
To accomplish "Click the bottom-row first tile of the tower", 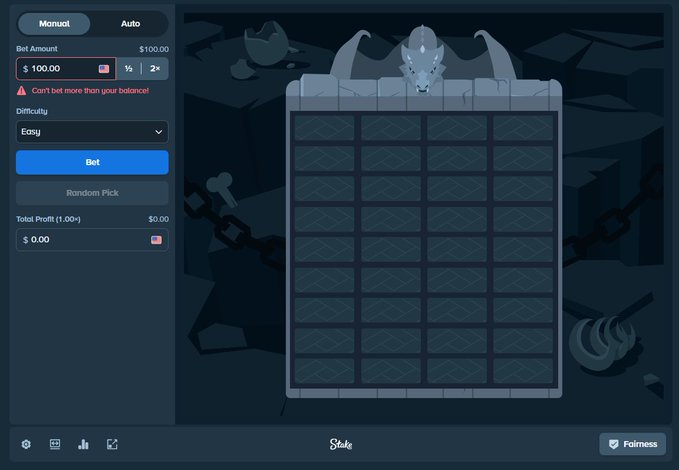I will click(324, 371).
